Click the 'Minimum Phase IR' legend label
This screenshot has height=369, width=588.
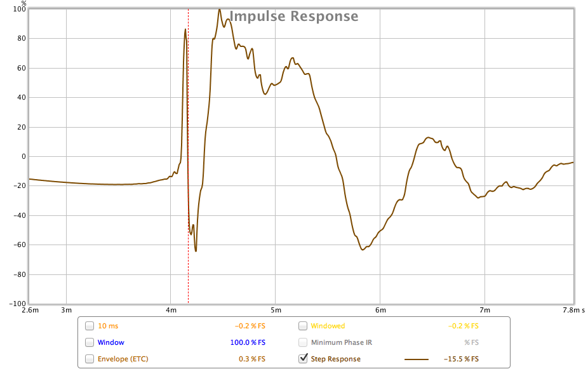pyautogui.click(x=342, y=342)
